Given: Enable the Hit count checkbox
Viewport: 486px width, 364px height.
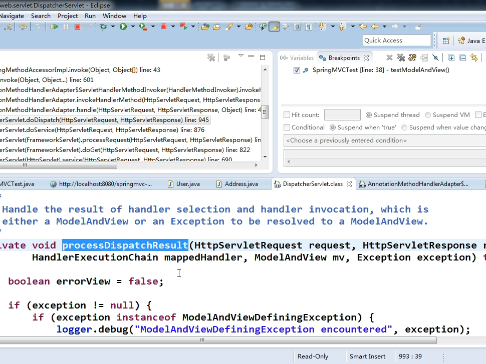Looking at the screenshot, I should tap(286, 115).
